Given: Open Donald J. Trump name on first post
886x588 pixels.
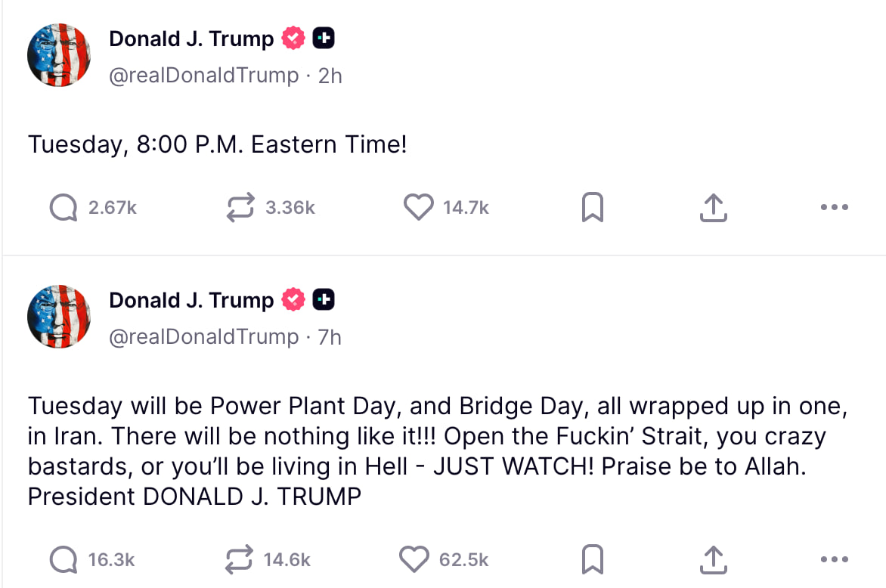Looking at the screenshot, I should tap(191, 39).
